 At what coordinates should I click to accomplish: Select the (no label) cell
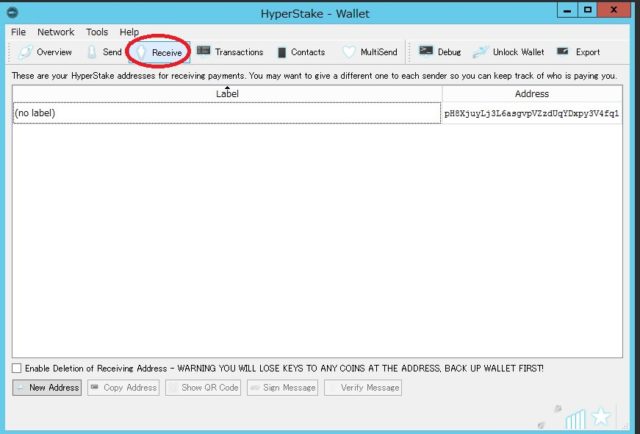(227, 113)
